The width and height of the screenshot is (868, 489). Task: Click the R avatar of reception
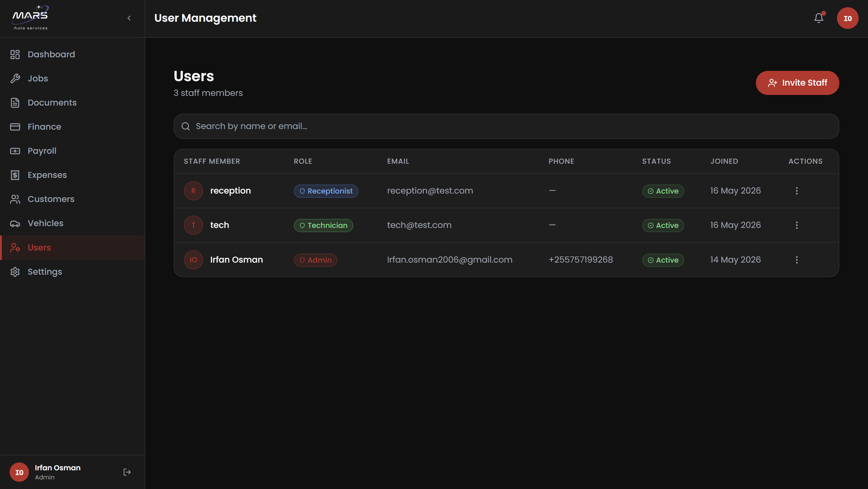click(x=193, y=191)
